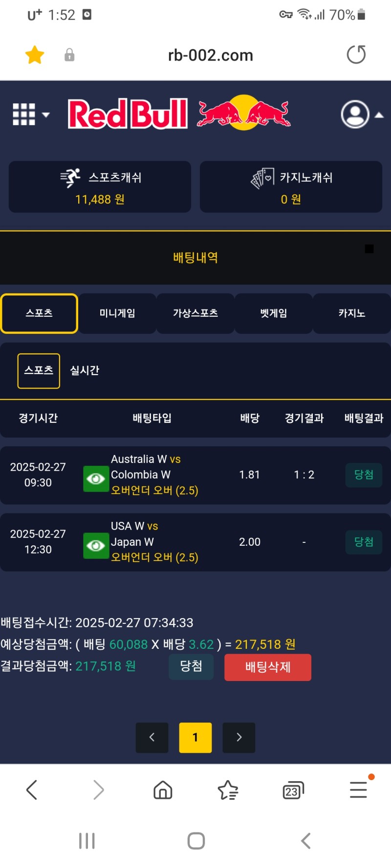Screen dimensions: 391x868
Task: Switch to the 가상스포츠 tab
Action: click(x=195, y=313)
